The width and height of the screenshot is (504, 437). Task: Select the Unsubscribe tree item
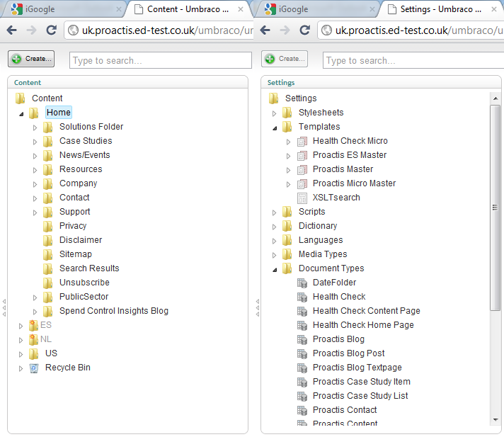click(x=84, y=283)
